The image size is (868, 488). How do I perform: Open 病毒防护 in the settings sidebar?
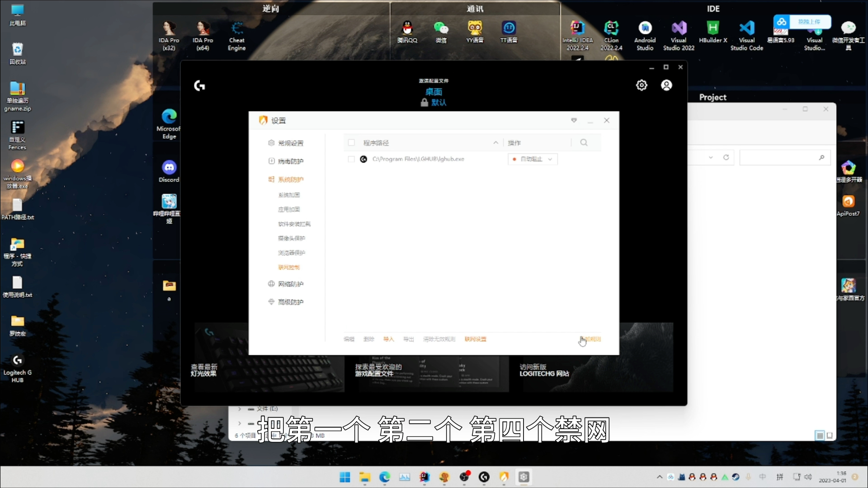[290, 161]
